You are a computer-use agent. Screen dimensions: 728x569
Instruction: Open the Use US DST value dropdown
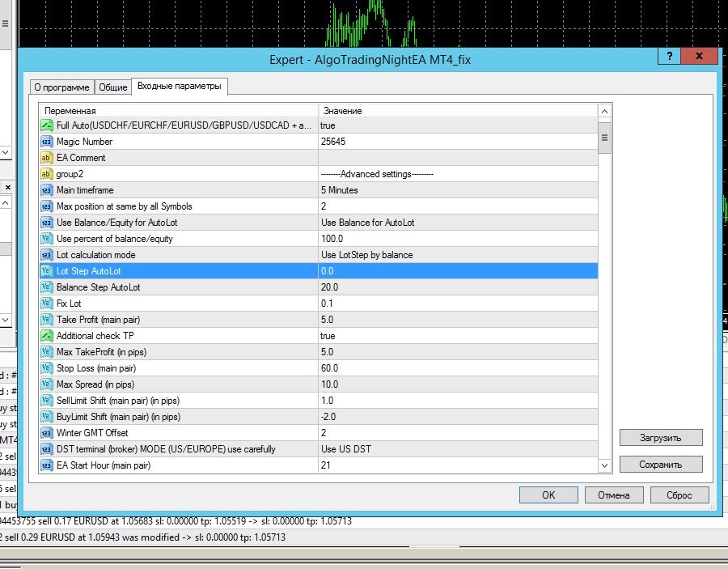pyautogui.click(x=458, y=449)
